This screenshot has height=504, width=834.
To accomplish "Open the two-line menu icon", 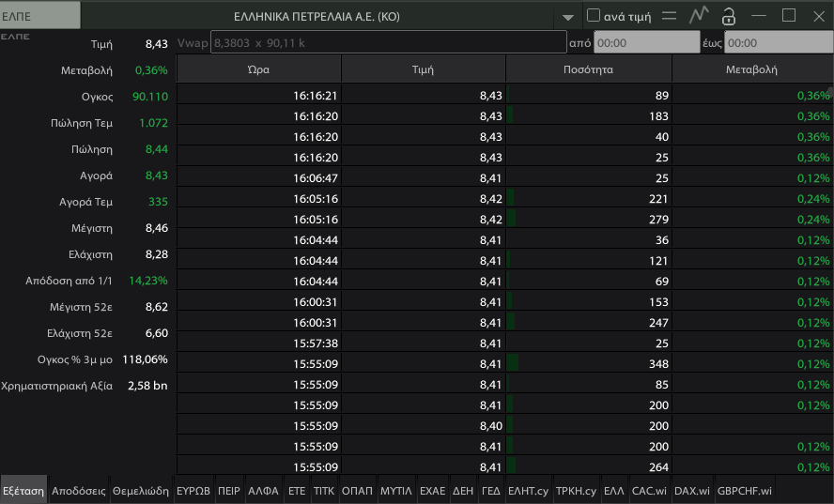I will [x=669, y=16].
